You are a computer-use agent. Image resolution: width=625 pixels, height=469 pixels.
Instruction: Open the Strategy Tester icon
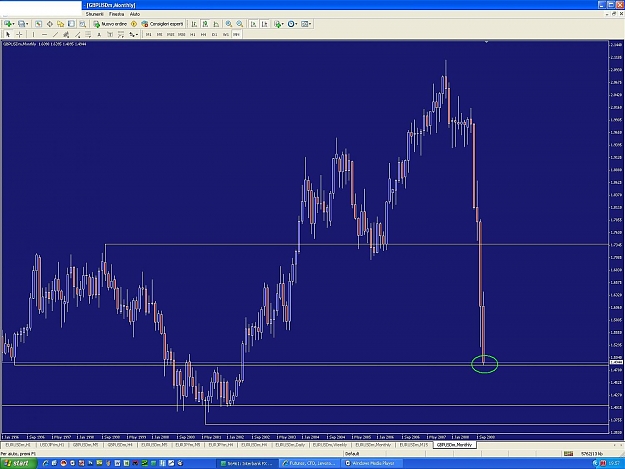pos(82,24)
